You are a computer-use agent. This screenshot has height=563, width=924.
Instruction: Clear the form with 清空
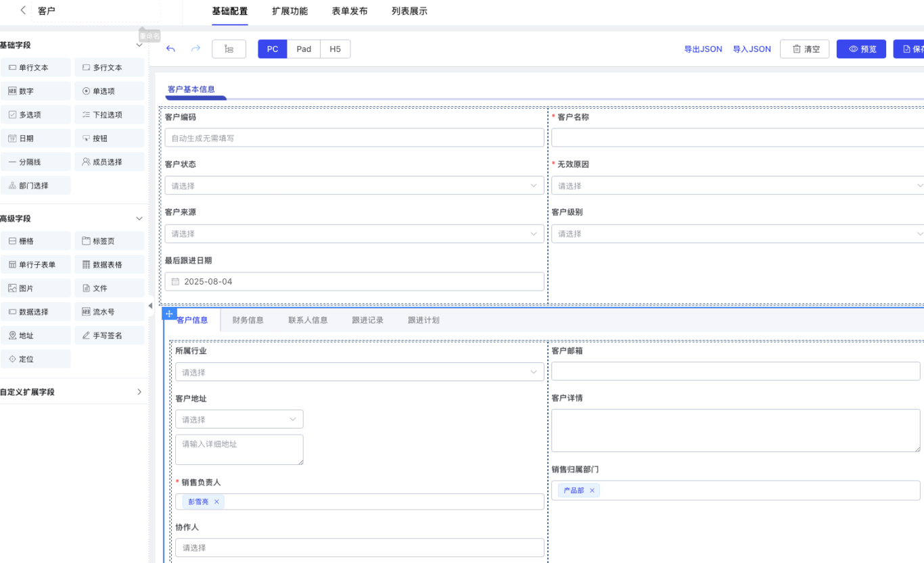805,49
